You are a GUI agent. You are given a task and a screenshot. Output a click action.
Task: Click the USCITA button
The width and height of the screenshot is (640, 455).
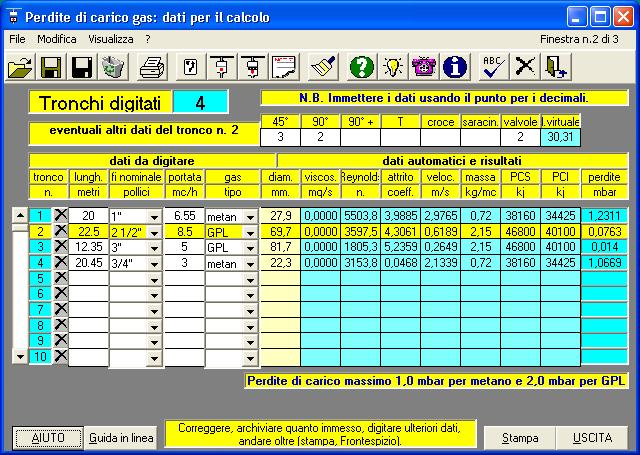pyautogui.click(x=593, y=438)
